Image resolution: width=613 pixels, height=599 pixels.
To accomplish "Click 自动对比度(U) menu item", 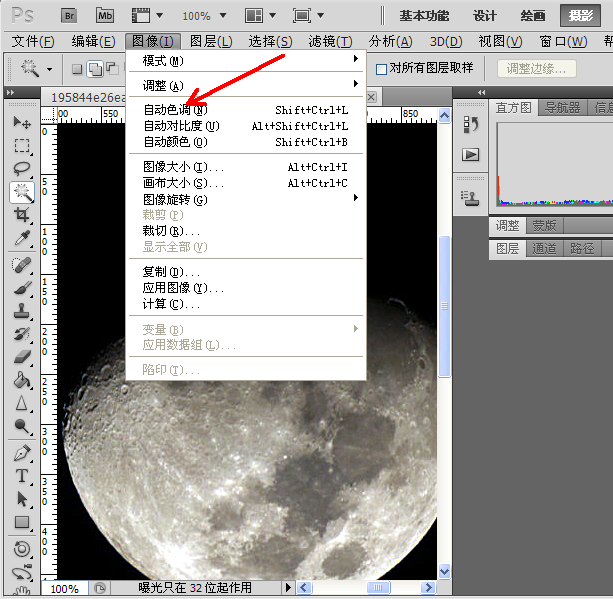I will [x=246, y=126].
